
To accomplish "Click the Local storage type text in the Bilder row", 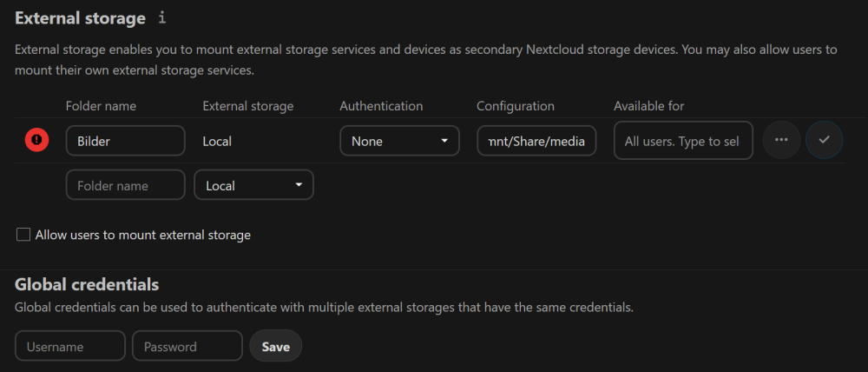I will tap(217, 142).
